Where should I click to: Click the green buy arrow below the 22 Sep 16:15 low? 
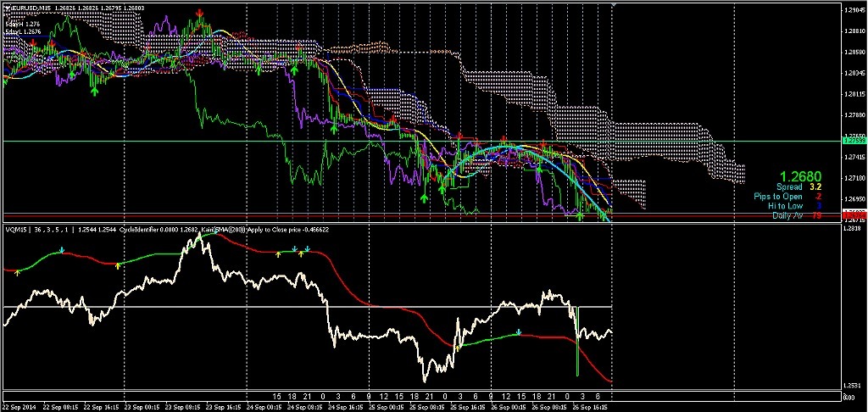(x=95, y=92)
